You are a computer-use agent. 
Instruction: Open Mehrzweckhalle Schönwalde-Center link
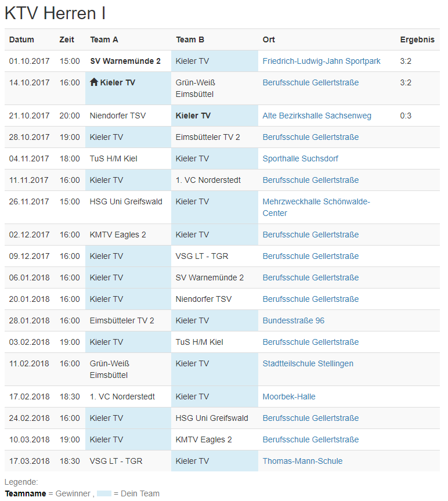pyautogui.click(x=316, y=207)
